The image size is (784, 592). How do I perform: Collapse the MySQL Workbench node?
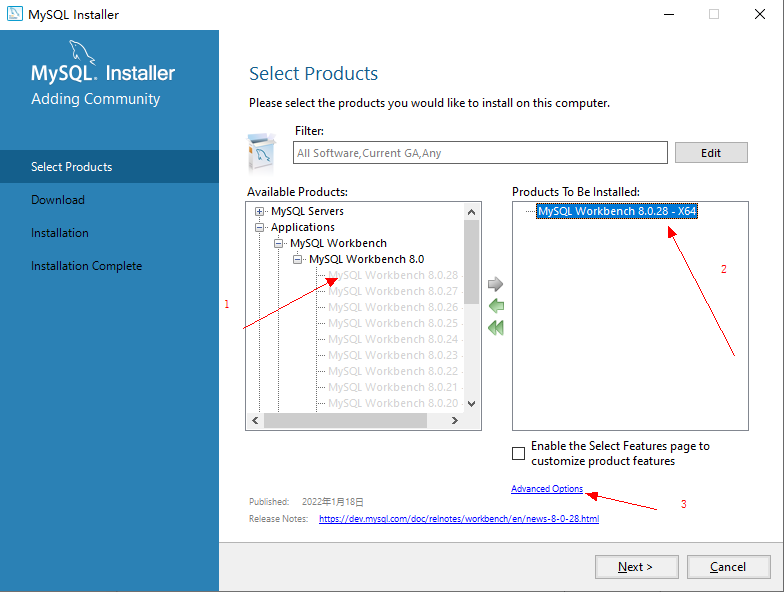[278, 244]
